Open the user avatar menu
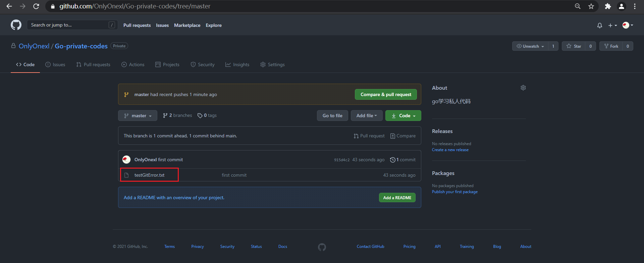Image resolution: width=644 pixels, height=263 pixels. point(628,25)
